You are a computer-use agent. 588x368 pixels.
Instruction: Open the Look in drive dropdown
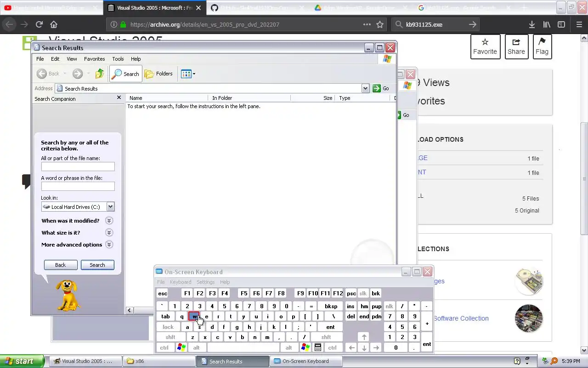pyautogui.click(x=110, y=207)
